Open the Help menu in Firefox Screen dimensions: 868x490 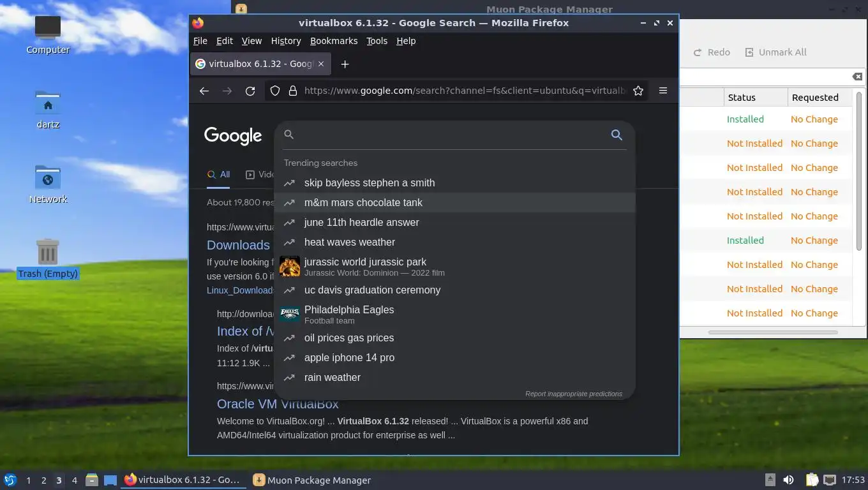(406, 41)
